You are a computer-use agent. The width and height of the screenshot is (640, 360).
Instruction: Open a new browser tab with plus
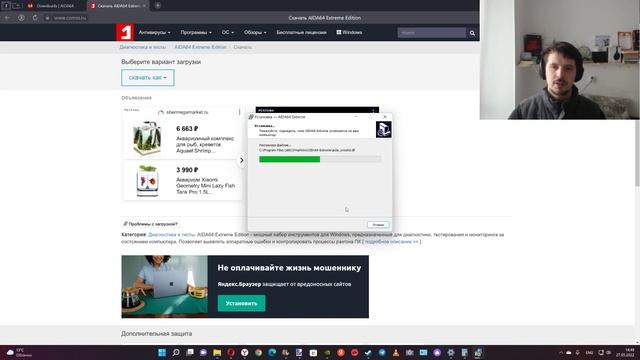[x=158, y=6]
